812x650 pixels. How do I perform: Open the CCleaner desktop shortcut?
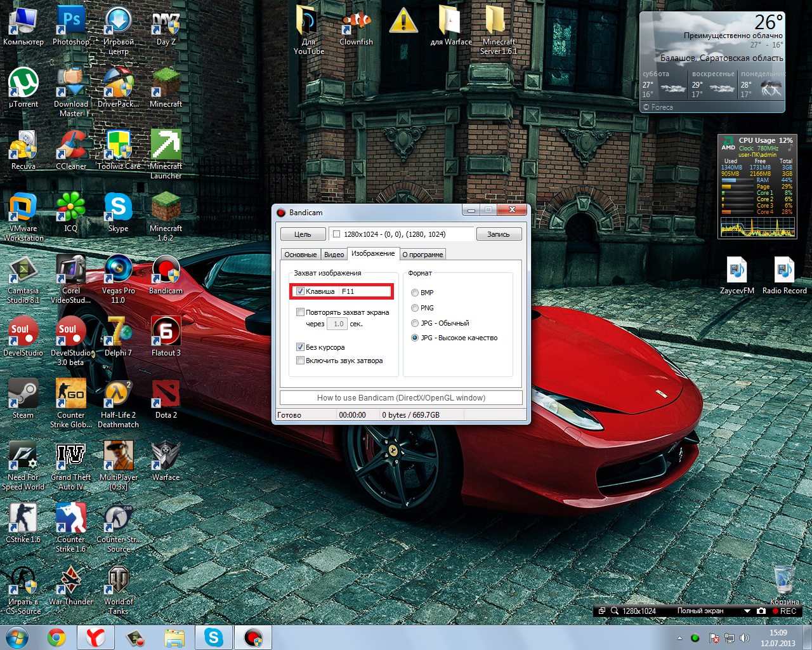tap(71, 151)
